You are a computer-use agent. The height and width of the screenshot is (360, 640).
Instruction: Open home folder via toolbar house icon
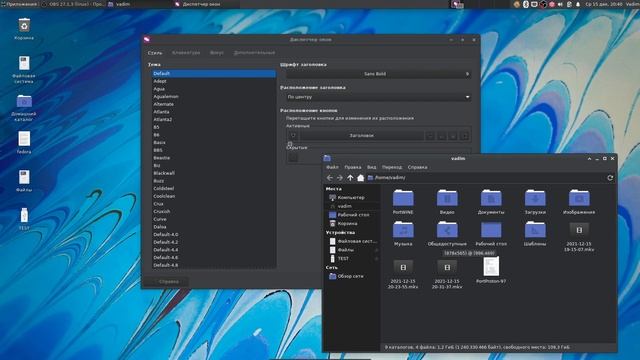point(360,178)
